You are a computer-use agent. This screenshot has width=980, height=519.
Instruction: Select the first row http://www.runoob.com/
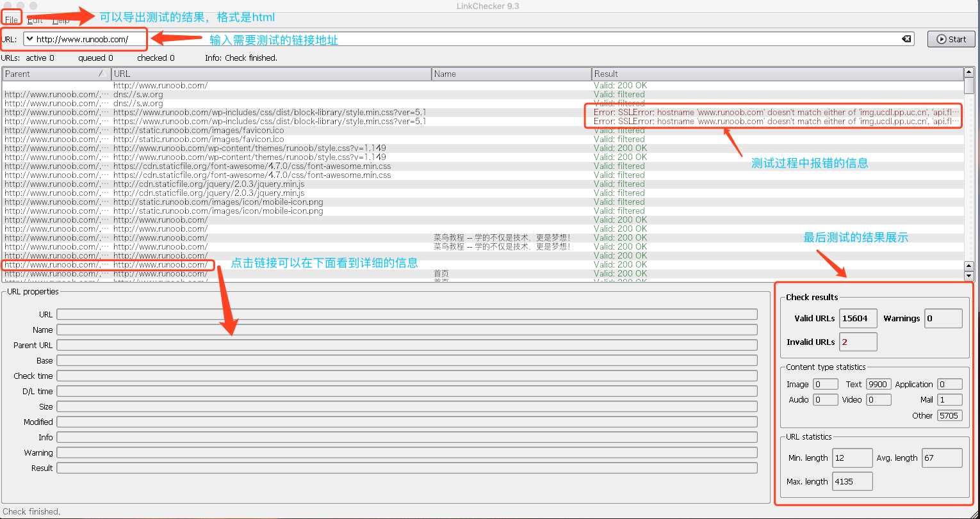[x=483, y=85]
